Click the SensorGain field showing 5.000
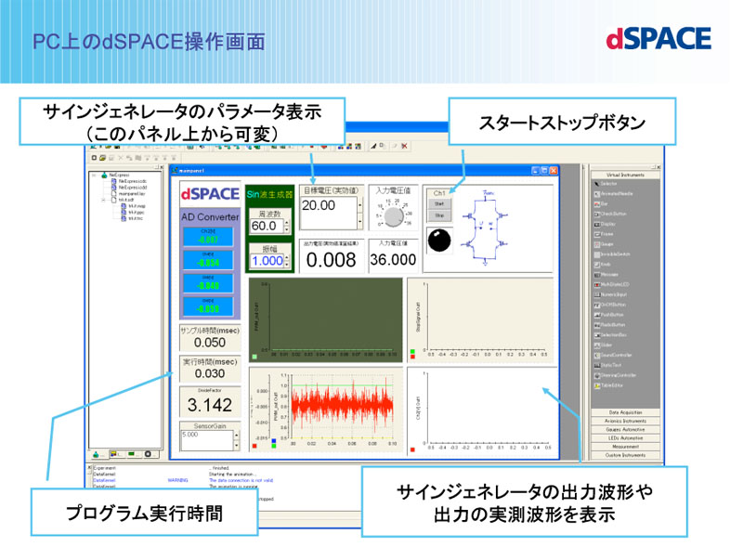 click(206, 440)
